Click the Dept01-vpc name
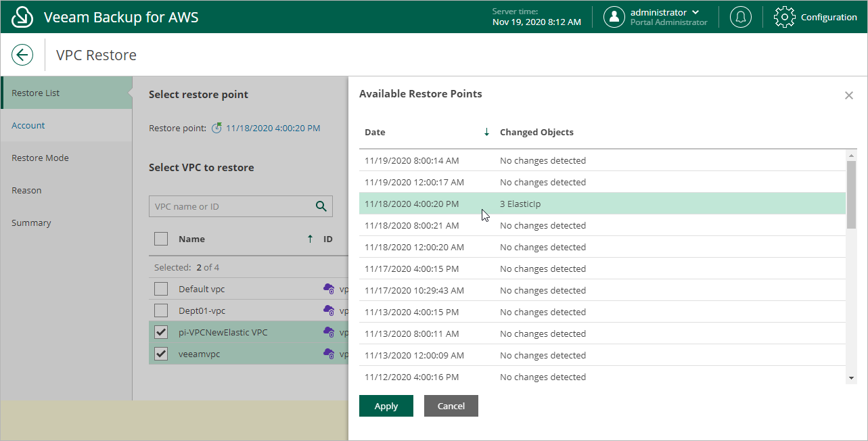The height and width of the screenshot is (441, 868). click(x=202, y=310)
